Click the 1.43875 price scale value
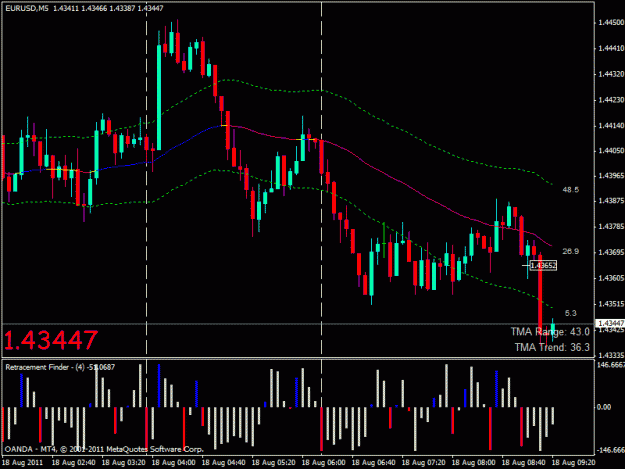Viewport: 625px width, 469px height. pyautogui.click(x=611, y=200)
